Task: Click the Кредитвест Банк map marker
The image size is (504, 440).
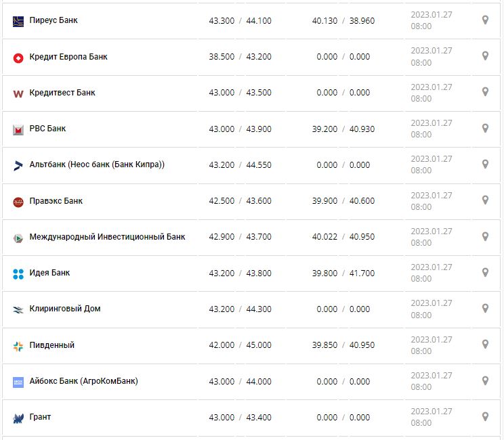Action: [485, 92]
